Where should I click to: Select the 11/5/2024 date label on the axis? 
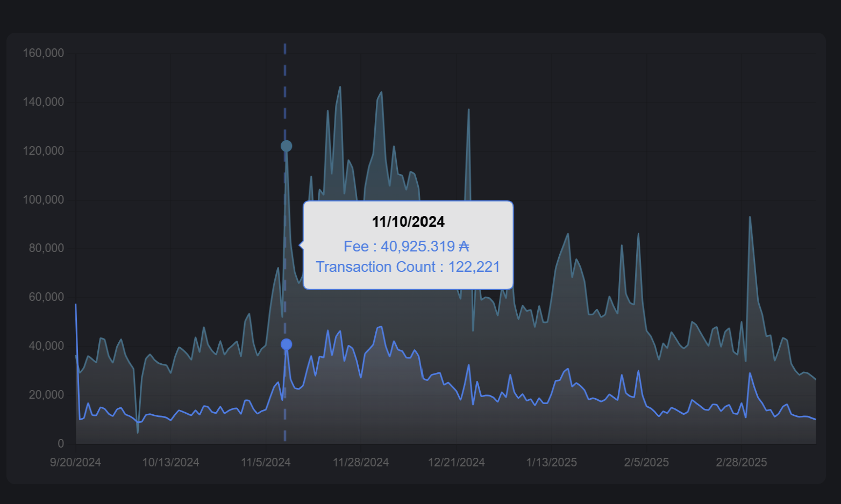(x=266, y=463)
